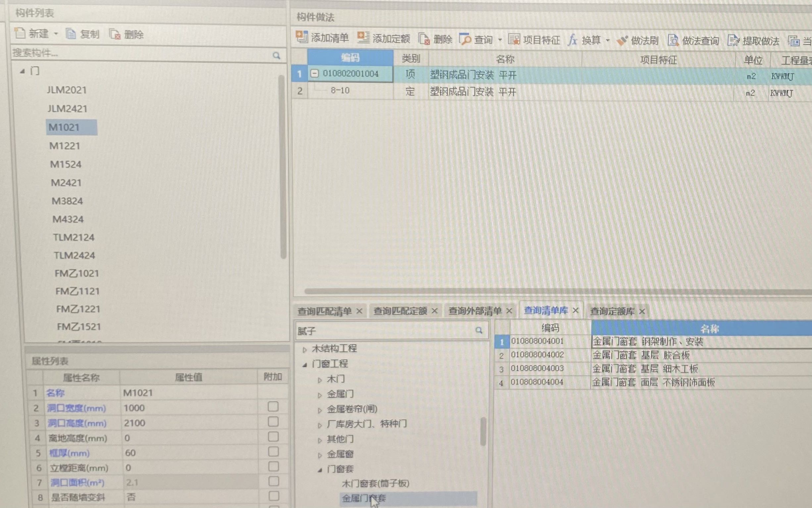Click the 查询 magnifier toolbar icon
Screen dimensions: 812x508
[465, 39]
